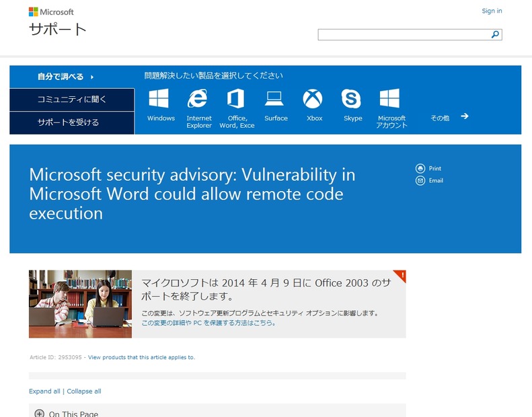Open the 自分で調べる tab

[72, 77]
